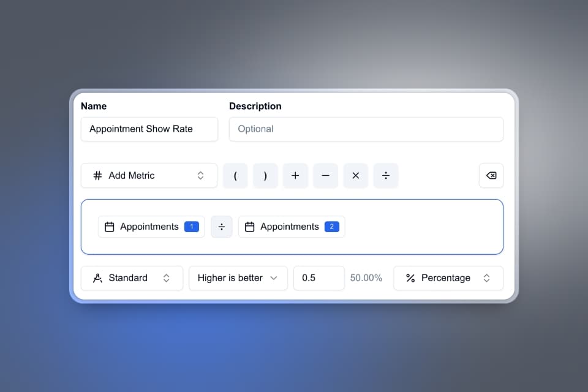Click the hash icon in Add Metric selector
This screenshot has width=588, height=392.
(x=97, y=175)
